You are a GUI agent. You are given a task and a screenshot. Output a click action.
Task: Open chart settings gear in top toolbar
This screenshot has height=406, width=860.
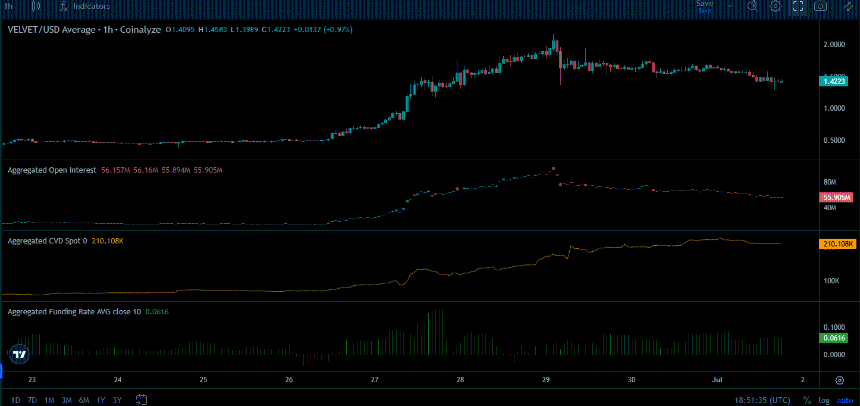click(x=775, y=6)
